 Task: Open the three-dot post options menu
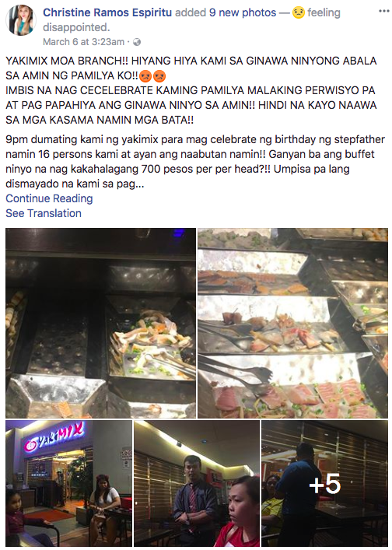pos(384,11)
